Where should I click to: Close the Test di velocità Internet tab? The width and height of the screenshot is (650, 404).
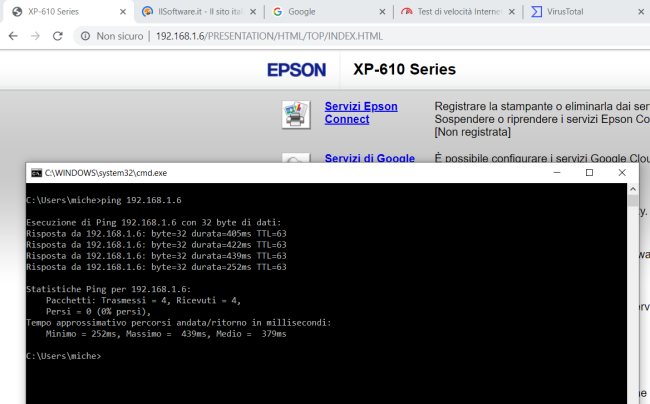point(512,12)
